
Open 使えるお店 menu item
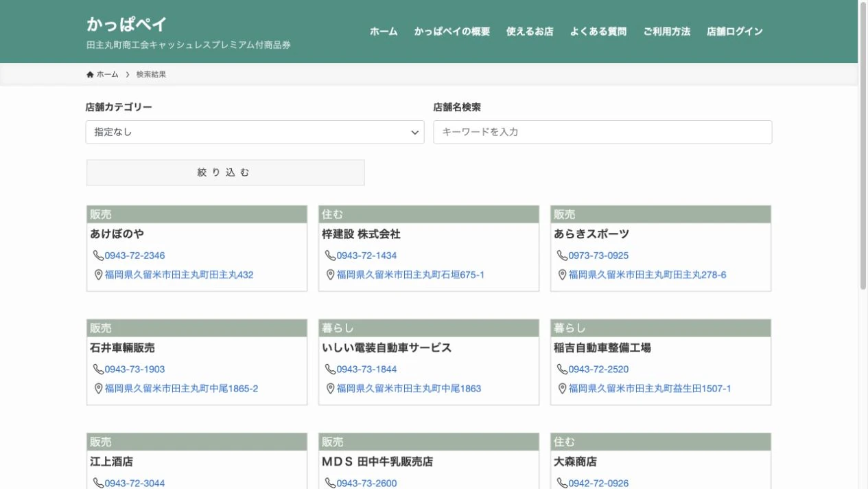(x=530, y=32)
